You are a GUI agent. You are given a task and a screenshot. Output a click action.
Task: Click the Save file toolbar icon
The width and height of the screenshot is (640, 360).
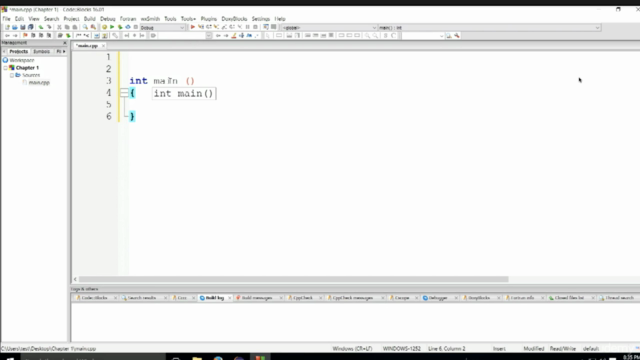pyautogui.click(x=23, y=27)
